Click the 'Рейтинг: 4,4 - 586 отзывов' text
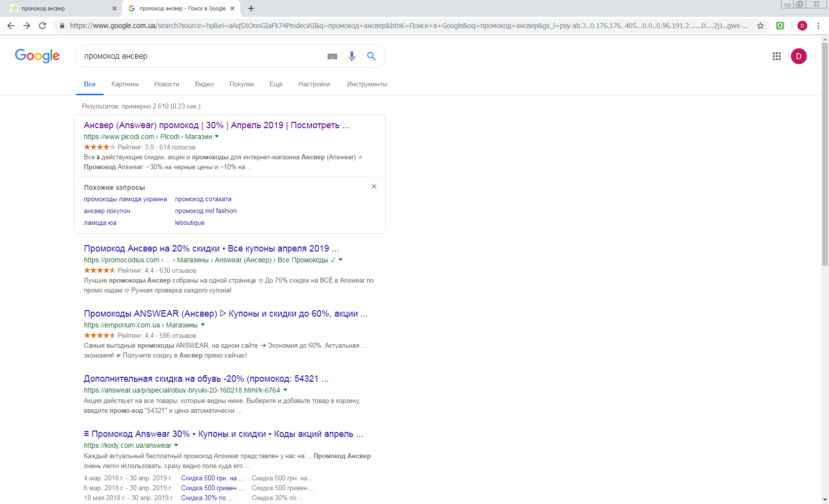The width and height of the screenshot is (829, 504). (157, 336)
